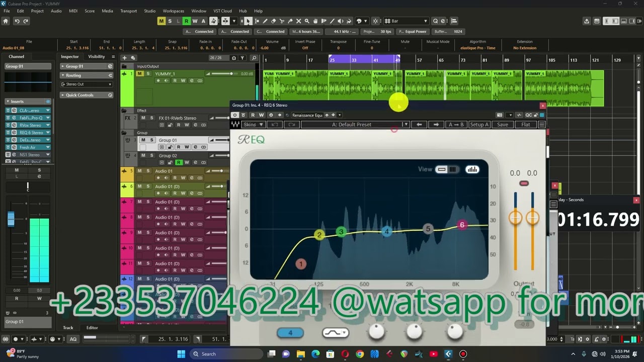Click the left output fader in REQ
This screenshot has width=644, height=362.
point(515,218)
